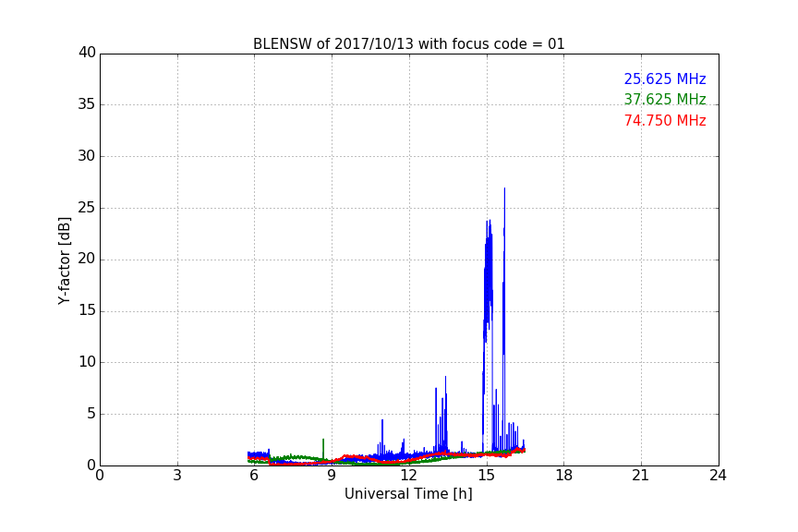
Task: Click the green spike just before 9 h
Action: coord(323,449)
